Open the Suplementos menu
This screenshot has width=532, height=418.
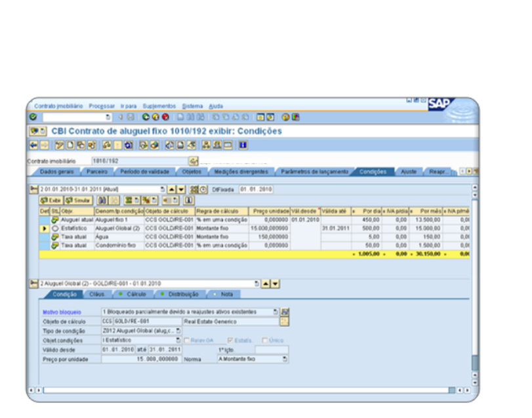[x=159, y=106]
